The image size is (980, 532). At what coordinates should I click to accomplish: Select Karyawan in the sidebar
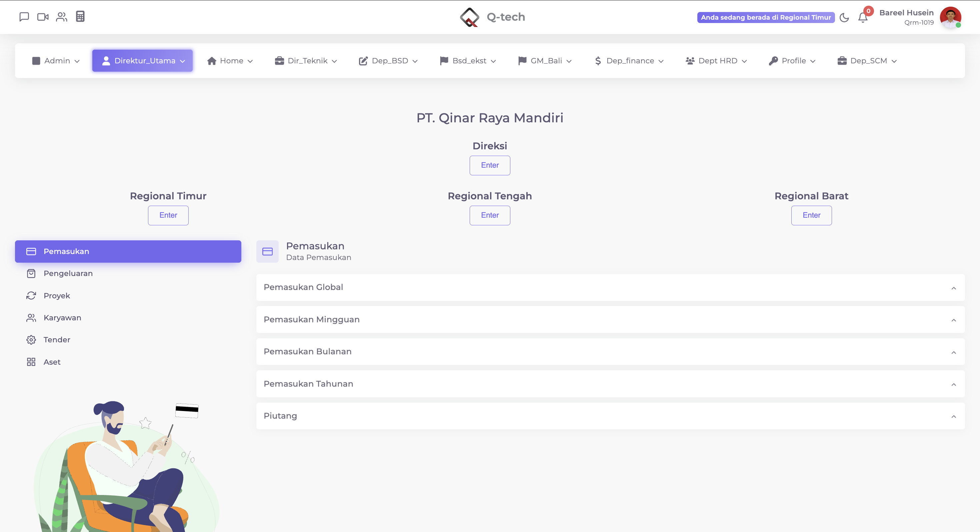128,318
